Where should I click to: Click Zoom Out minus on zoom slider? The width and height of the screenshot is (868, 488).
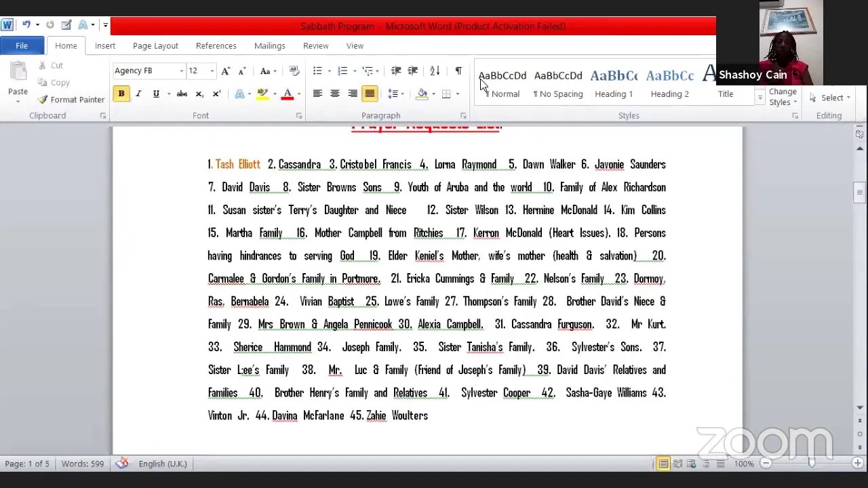point(766,464)
